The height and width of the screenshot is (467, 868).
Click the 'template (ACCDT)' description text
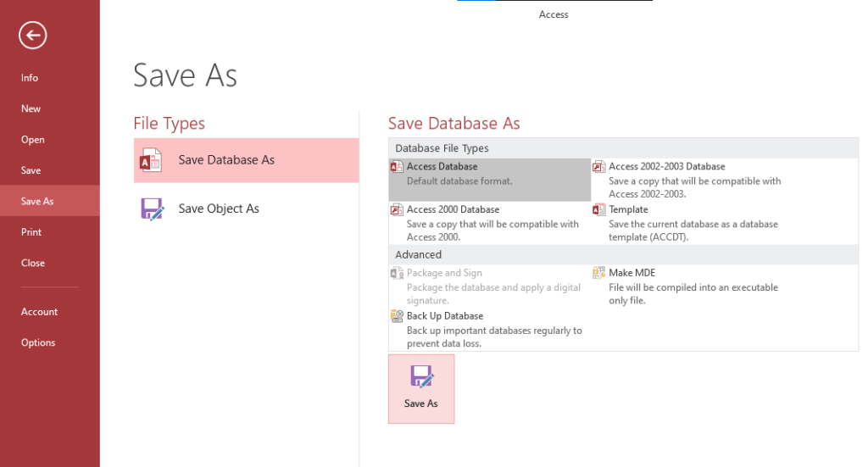[648, 237]
